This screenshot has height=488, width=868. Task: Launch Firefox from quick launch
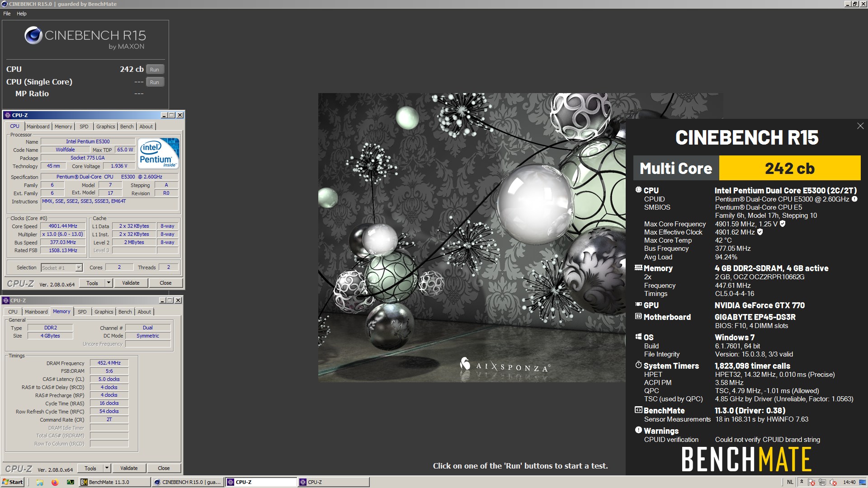(55, 482)
